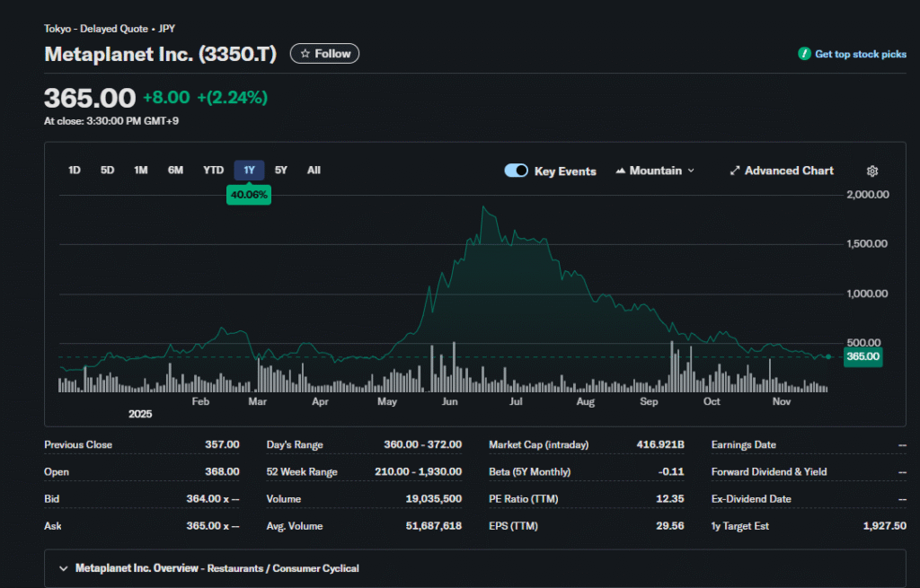Show the 5Y price history
This screenshot has height=588, width=920.
coord(281,171)
